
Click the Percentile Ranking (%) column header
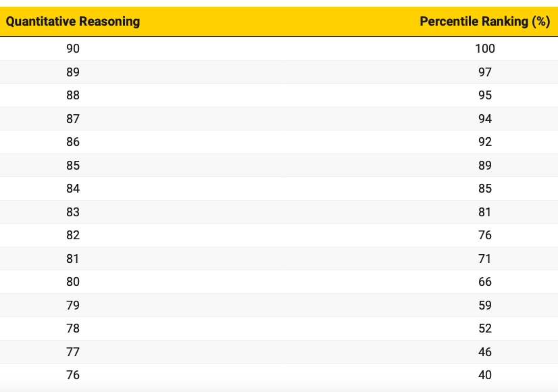484,21
